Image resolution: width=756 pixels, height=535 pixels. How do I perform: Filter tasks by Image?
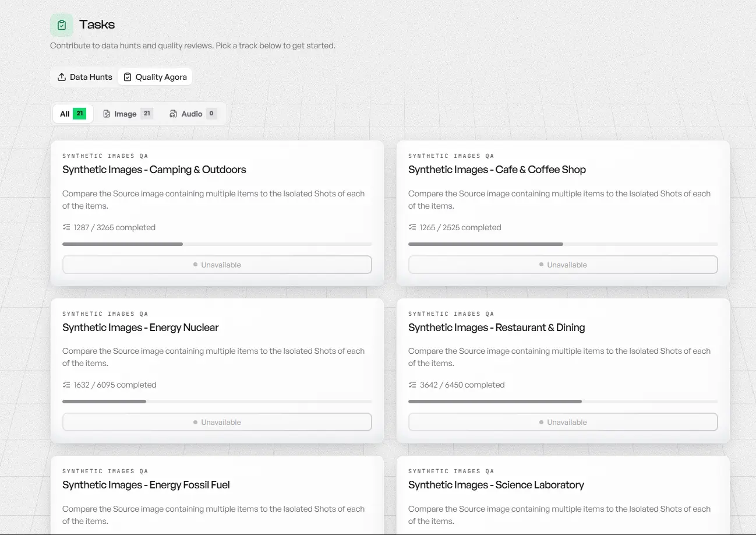128,114
